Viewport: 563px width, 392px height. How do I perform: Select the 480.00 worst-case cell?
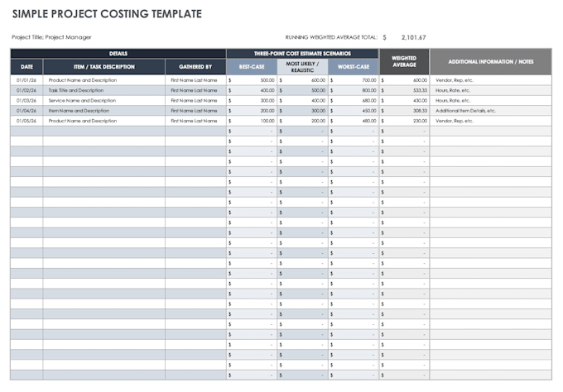pos(354,121)
